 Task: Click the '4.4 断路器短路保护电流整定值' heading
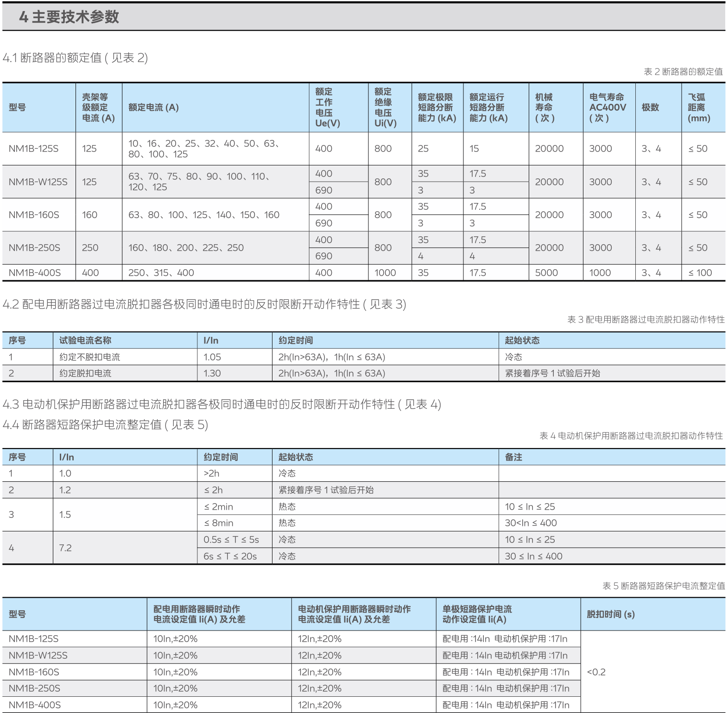coord(105,425)
